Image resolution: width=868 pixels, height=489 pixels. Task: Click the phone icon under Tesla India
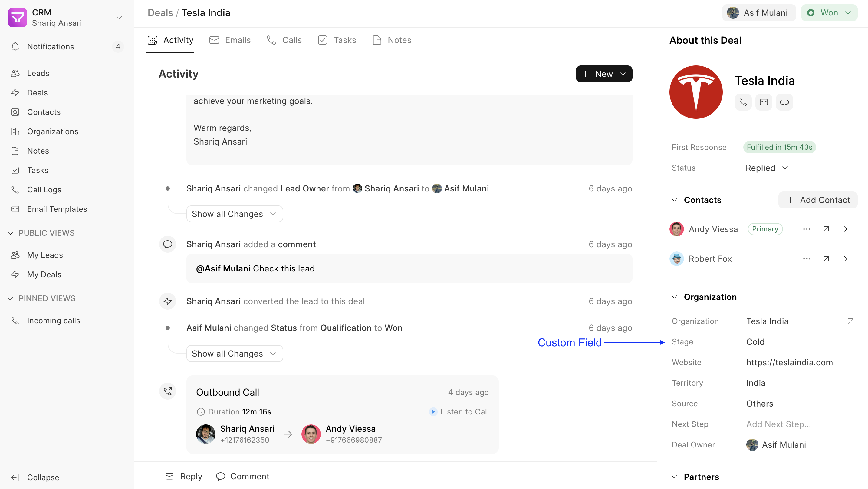tap(743, 102)
